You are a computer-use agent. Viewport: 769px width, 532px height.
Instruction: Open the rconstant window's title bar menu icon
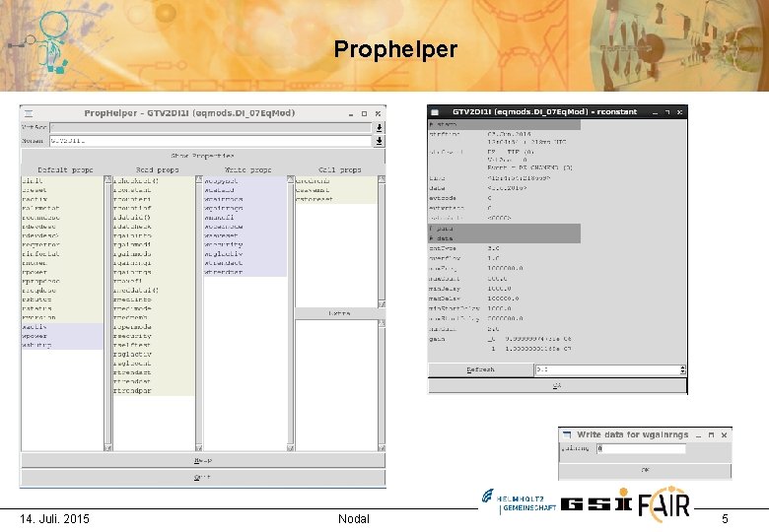[x=435, y=112]
